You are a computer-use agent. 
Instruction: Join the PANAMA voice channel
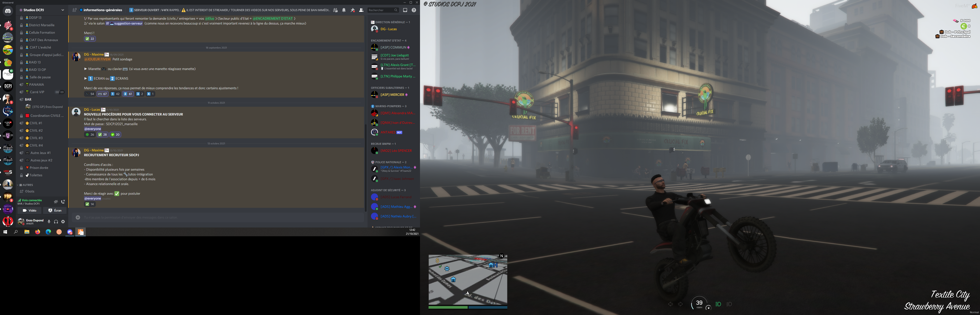(x=42, y=84)
